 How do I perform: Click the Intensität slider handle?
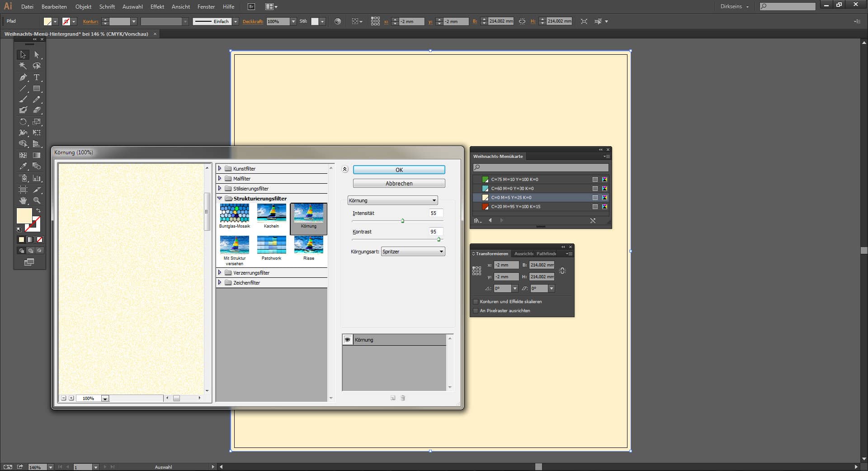tap(402, 221)
